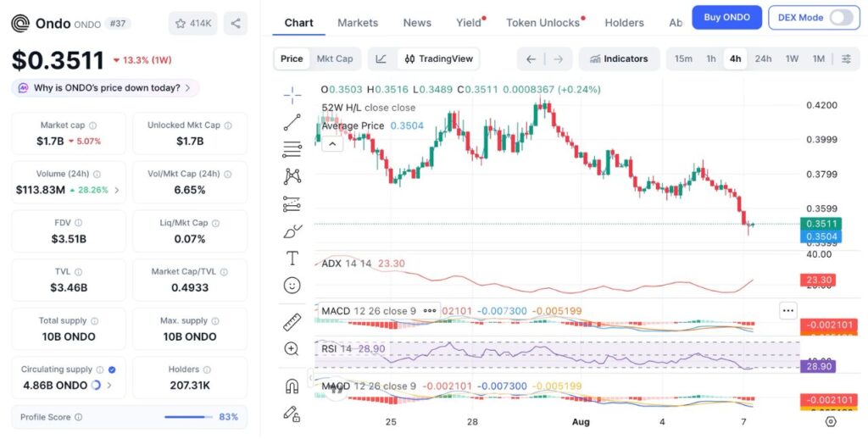
Task: Click the Ondo logo icon
Action: pyautogui.click(x=20, y=23)
